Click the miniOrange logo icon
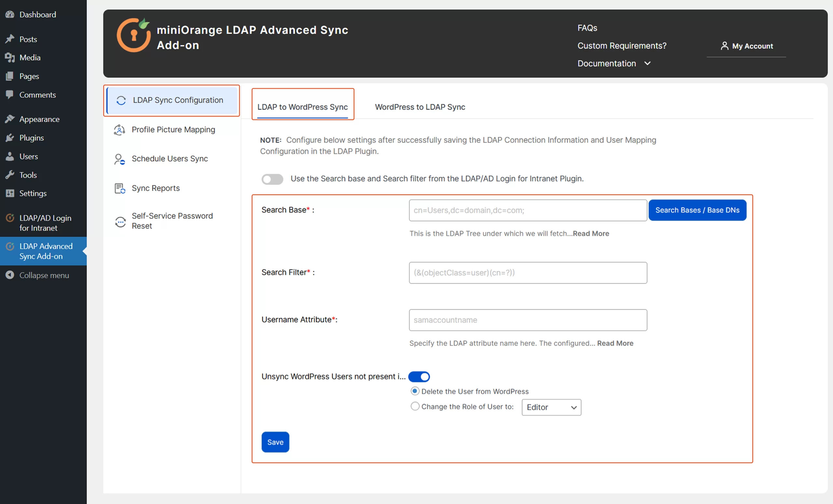Image resolution: width=833 pixels, height=504 pixels. click(134, 35)
